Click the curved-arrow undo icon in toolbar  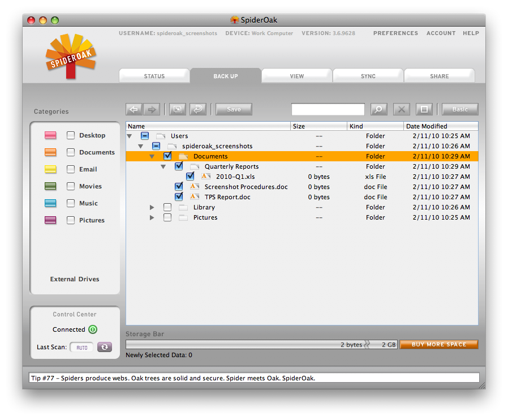[x=197, y=109]
